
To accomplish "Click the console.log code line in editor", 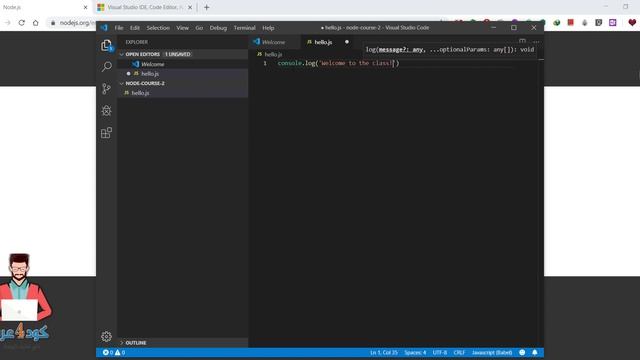I will click(338, 63).
